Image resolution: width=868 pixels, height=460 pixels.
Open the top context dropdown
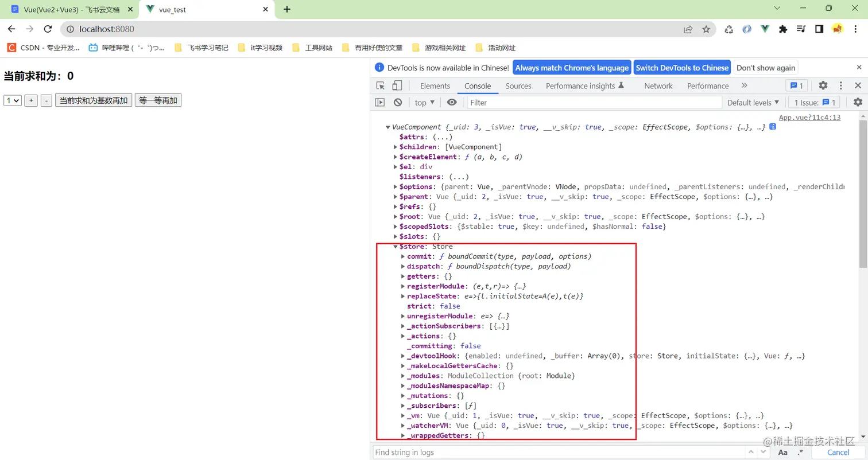[x=425, y=102]
